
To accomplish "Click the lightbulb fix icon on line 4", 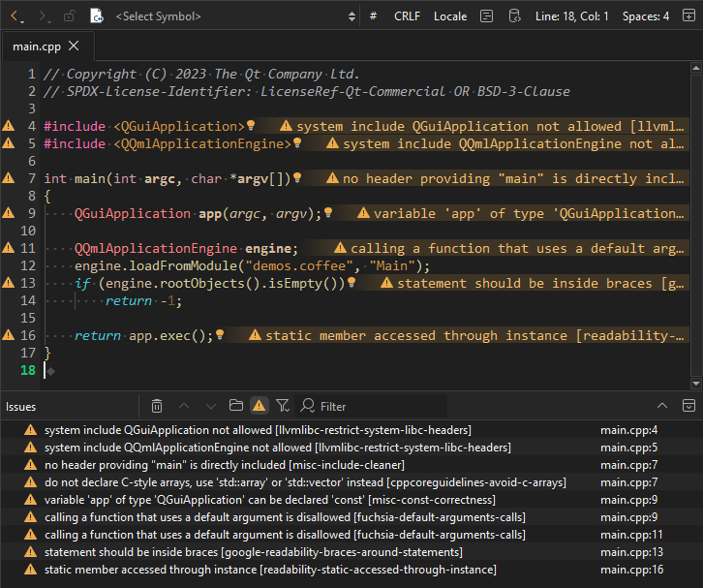I will pos(251,126).
